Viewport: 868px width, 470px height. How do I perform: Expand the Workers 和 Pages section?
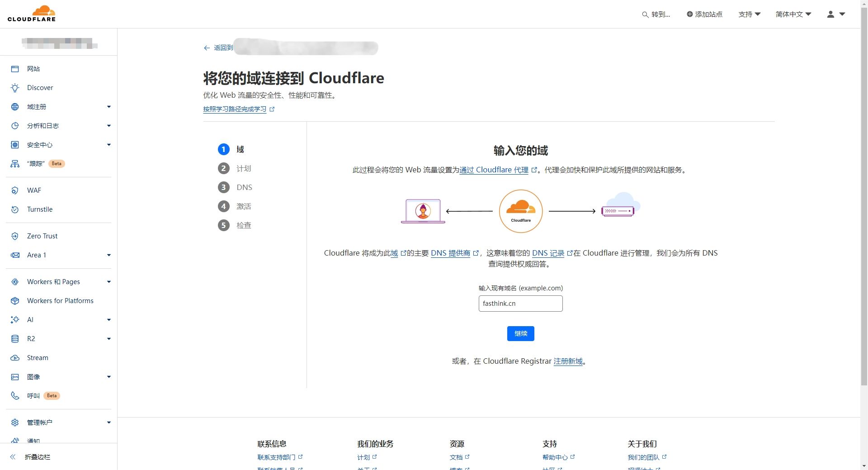click(x=108, y=282)
